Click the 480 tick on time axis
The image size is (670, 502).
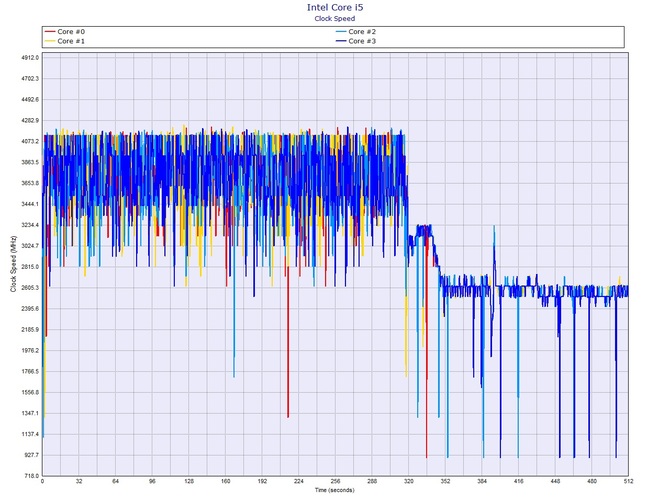592,481
